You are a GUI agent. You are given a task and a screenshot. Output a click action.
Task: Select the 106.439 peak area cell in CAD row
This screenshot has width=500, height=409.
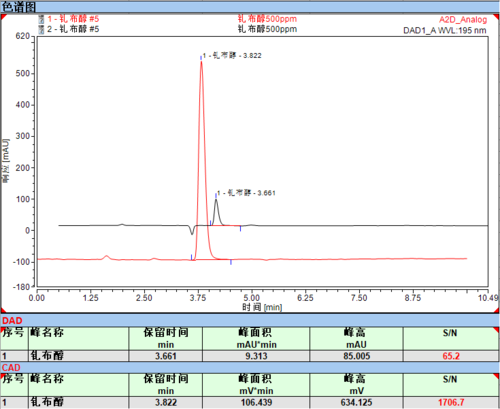pos(256,402)
